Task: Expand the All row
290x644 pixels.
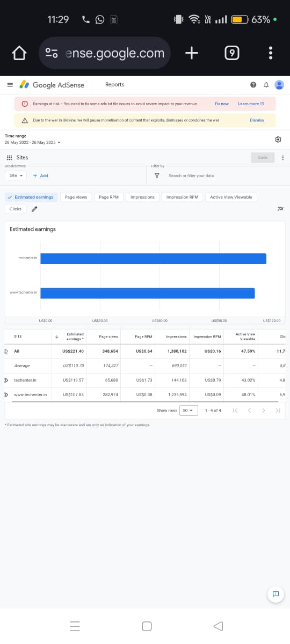Action: (6, 351)
